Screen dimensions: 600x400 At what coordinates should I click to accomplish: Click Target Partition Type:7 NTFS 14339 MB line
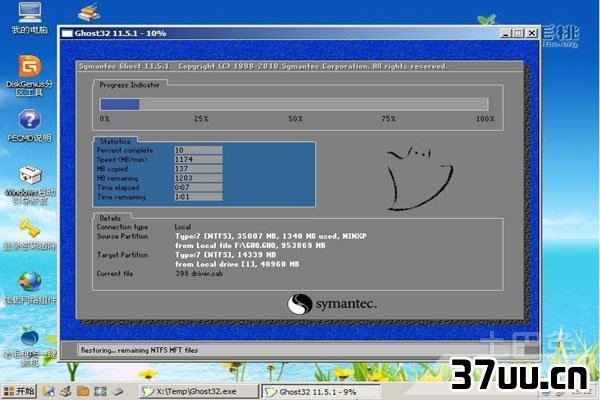point(225,255)
